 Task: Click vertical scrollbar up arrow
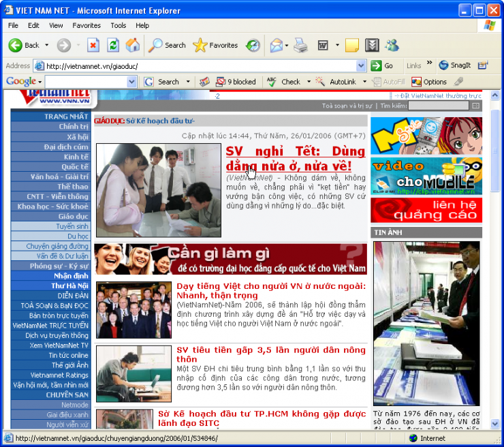495,95
